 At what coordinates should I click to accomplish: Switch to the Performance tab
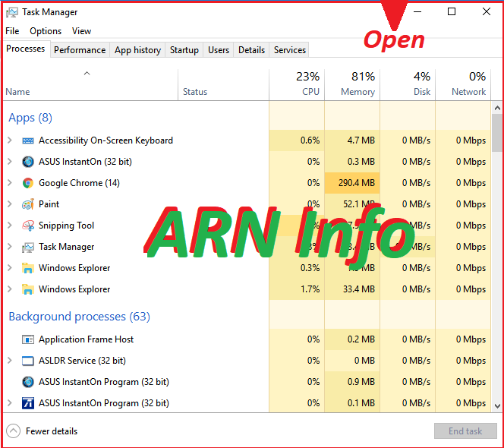click(80, 50)
